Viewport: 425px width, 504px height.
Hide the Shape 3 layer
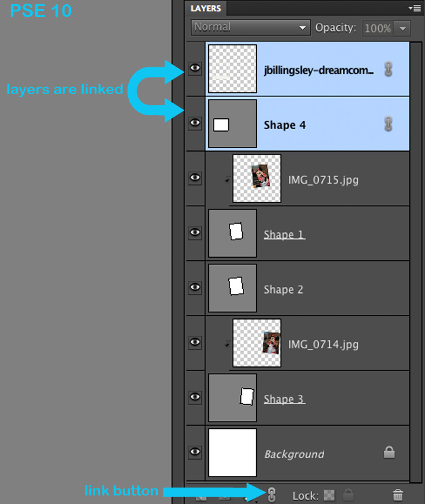(x=195, y=397)
